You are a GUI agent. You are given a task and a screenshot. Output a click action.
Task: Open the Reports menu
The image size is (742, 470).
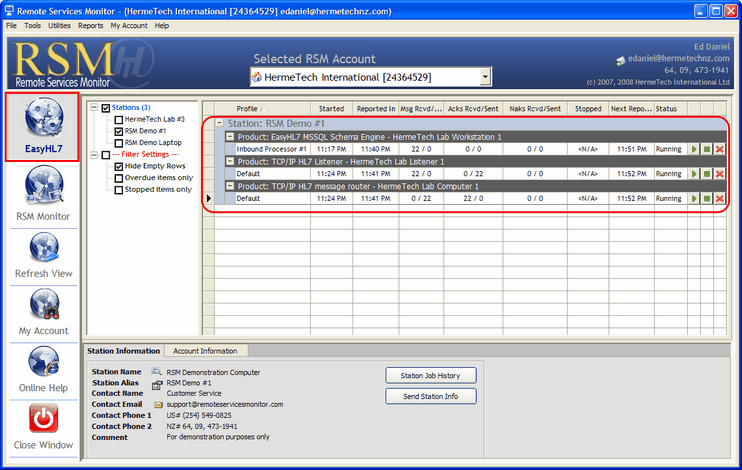coord(90,26)
